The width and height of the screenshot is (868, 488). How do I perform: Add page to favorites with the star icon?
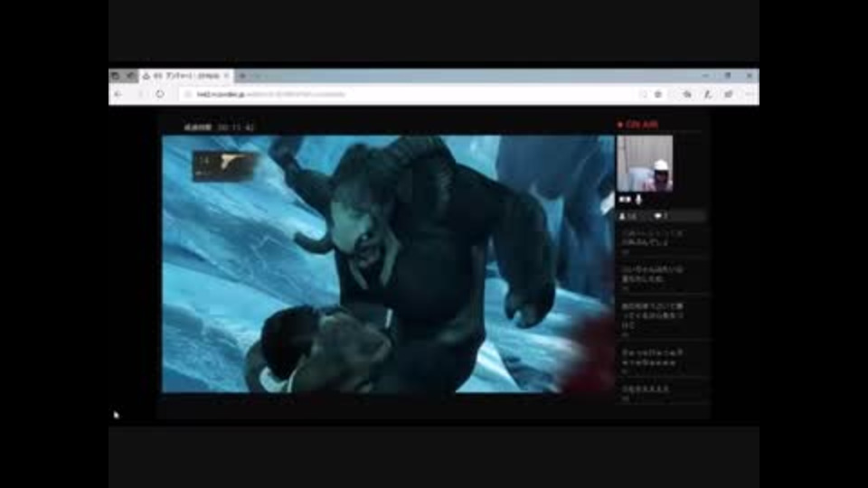(x=658, y=95)
